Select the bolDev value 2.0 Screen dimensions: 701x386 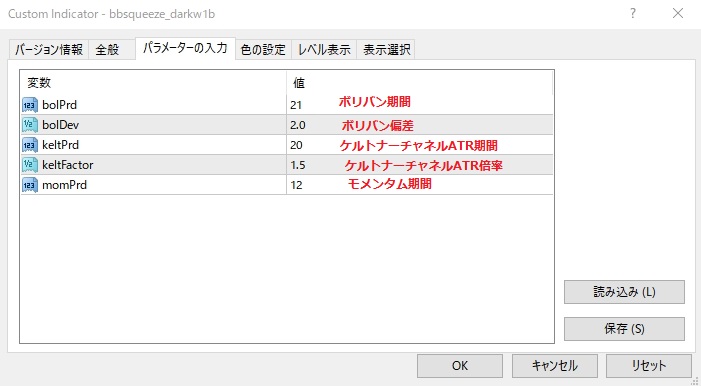(x=298, y=125)
